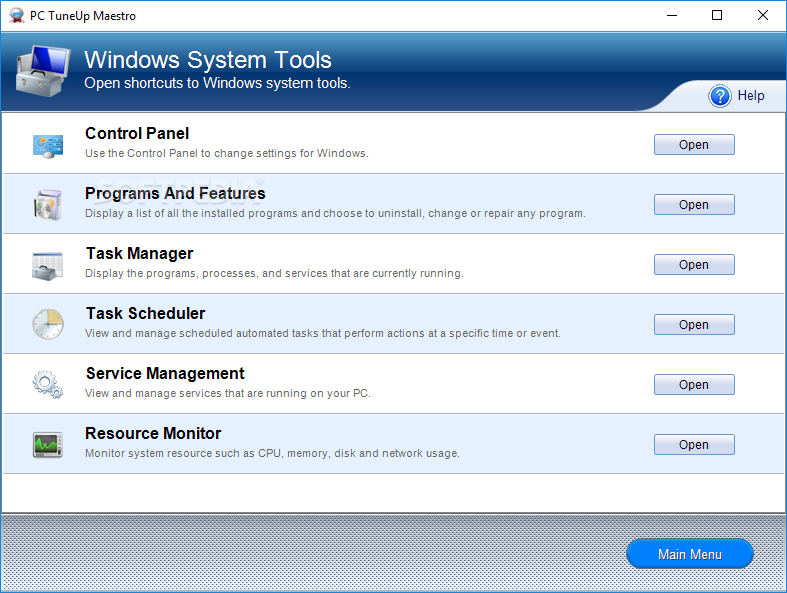This screenshot has height=593, width=787.
Task: Close the PC TuneUp Maestro window
Action: (x=763, y=16)
